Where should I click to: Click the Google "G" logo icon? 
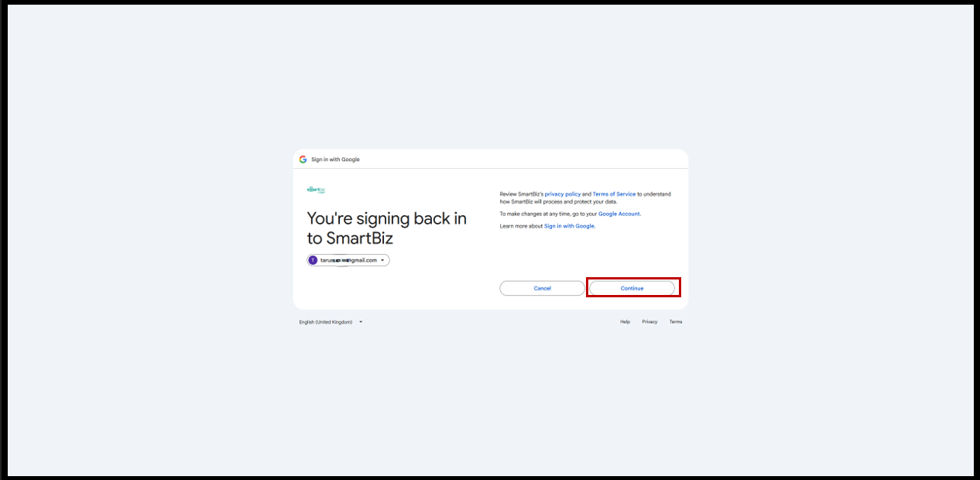pyautogui.click(x=303, y=159)
